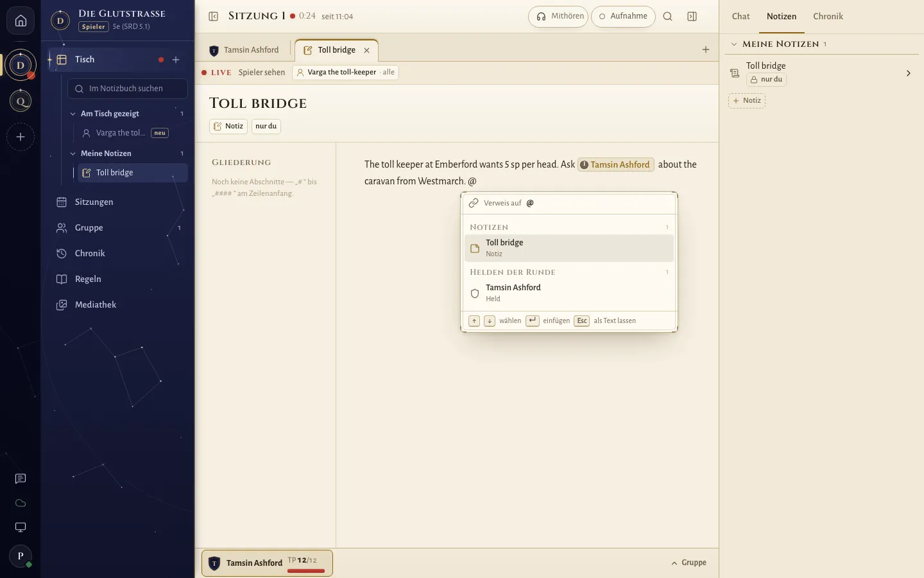Open Chronik in the sidebar
This screenshot has height=578, width=924.
[118, 254]
